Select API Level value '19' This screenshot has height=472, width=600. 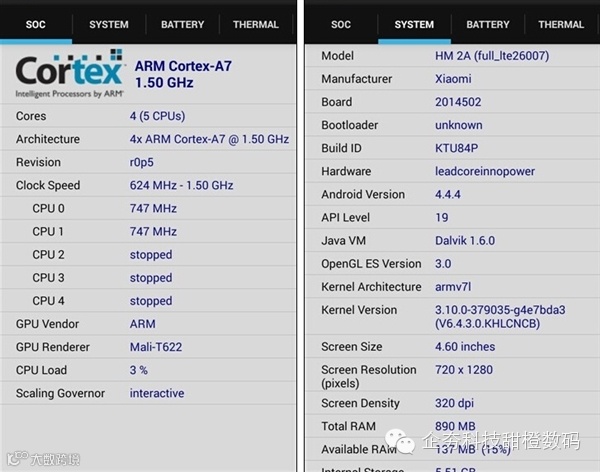[442, 217]
